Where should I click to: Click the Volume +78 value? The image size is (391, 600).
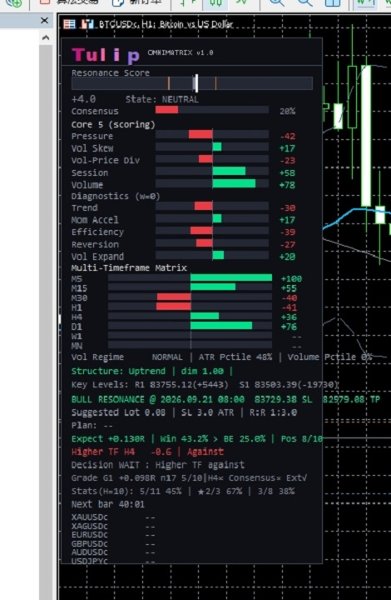tap(287, 185)
